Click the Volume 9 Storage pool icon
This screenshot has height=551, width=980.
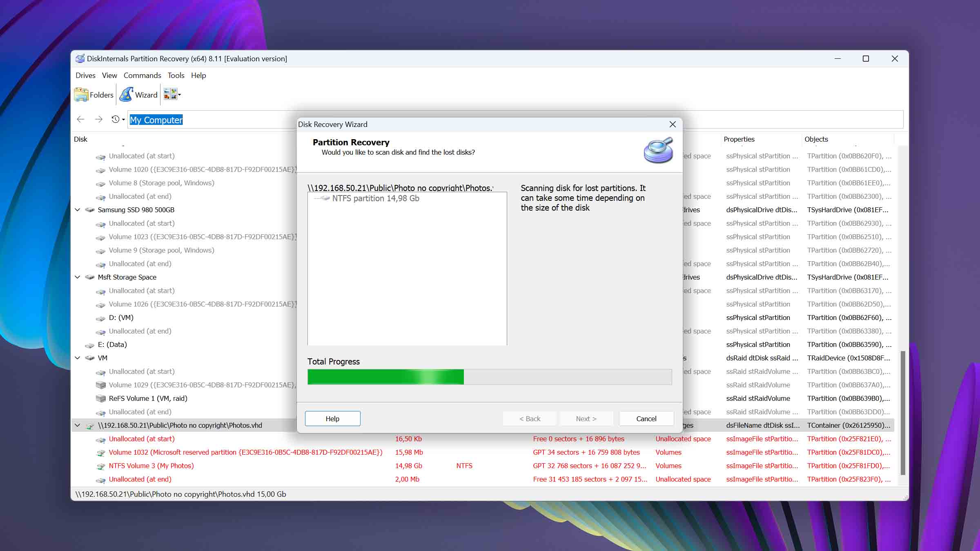point(100,251)
